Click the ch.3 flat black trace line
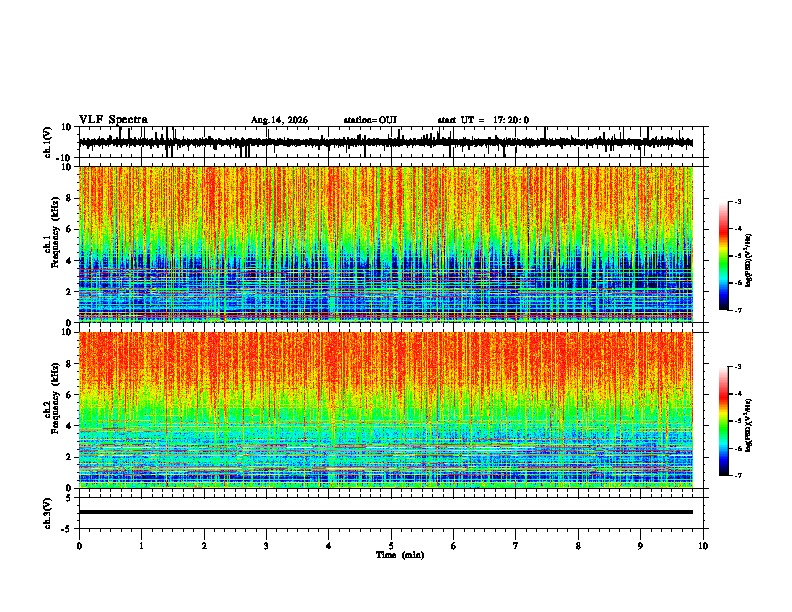The width and height of the screenshot is (792, 612). (x=385, y=512)
